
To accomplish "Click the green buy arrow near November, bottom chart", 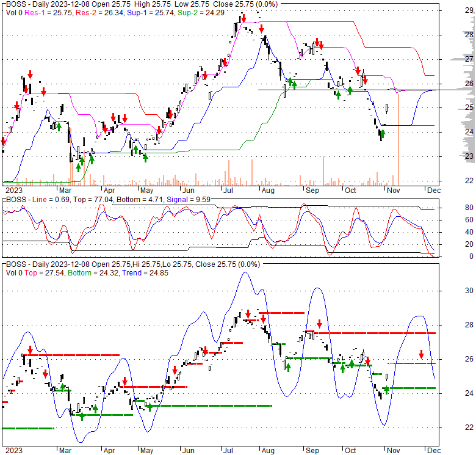I will pyautogui.click(x=386, y=390).
